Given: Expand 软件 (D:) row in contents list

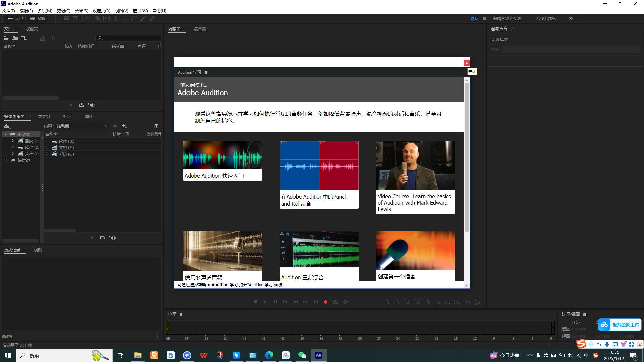Looking at the screenshot, I should coord(47,141).
